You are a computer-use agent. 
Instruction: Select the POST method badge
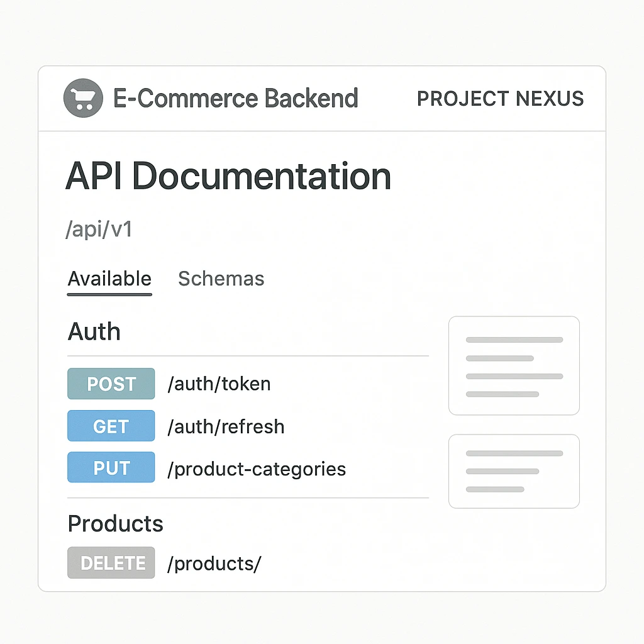[x=111, y=384]
